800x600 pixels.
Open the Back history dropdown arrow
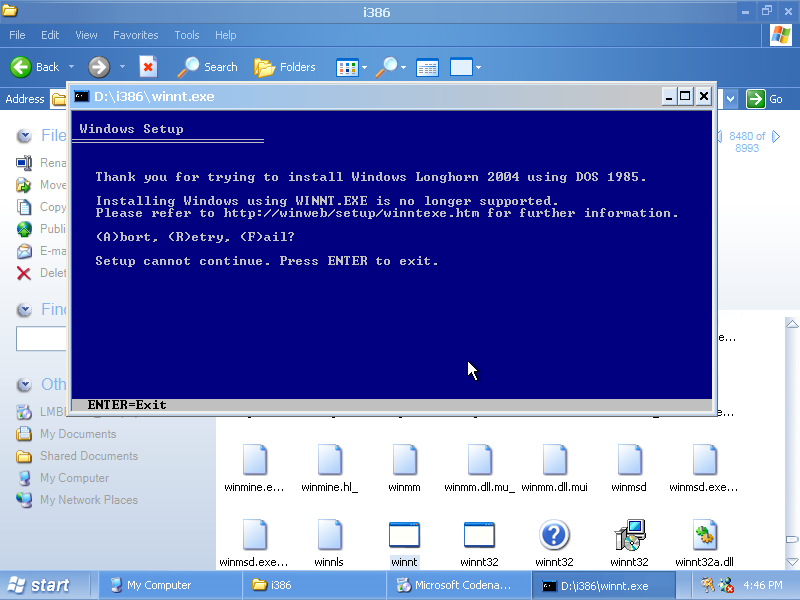[71, 67]
